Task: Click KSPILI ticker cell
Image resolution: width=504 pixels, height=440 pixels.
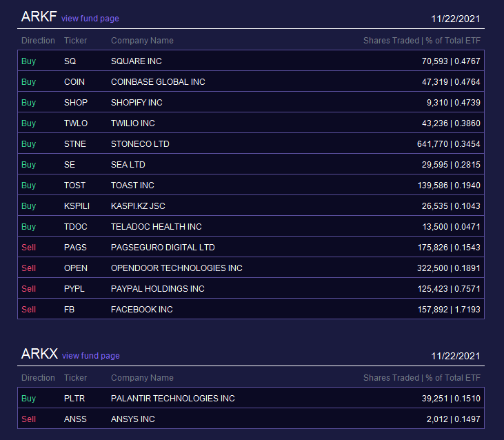Action: click(x=77, y=206)
